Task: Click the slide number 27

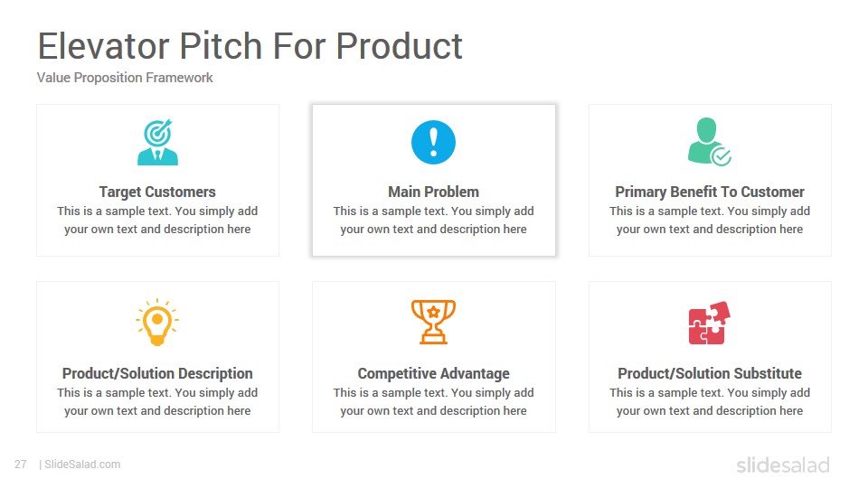Action: point(21,465)
